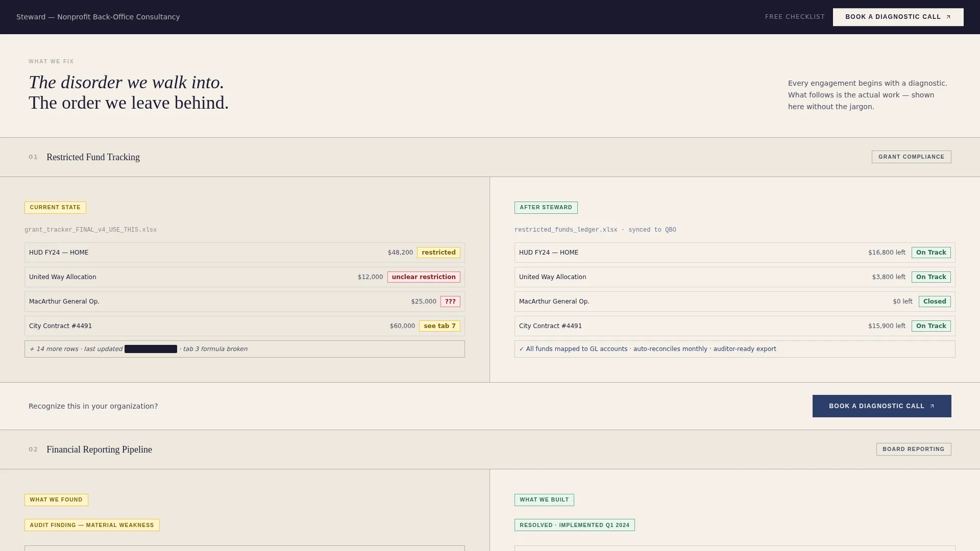Screen dimensions: 980x551
Task: Select the $25,000 amount
Action: (424, 302)
